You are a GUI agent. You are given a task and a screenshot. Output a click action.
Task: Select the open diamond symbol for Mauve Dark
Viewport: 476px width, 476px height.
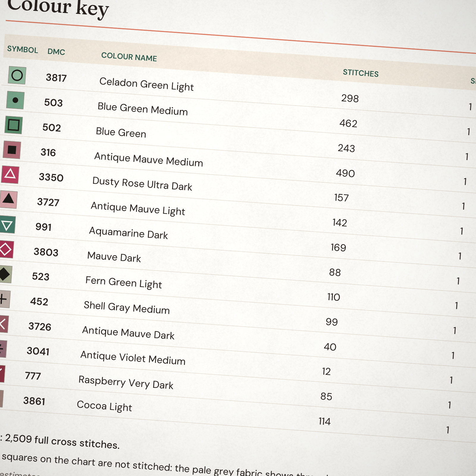coord(6,249)
